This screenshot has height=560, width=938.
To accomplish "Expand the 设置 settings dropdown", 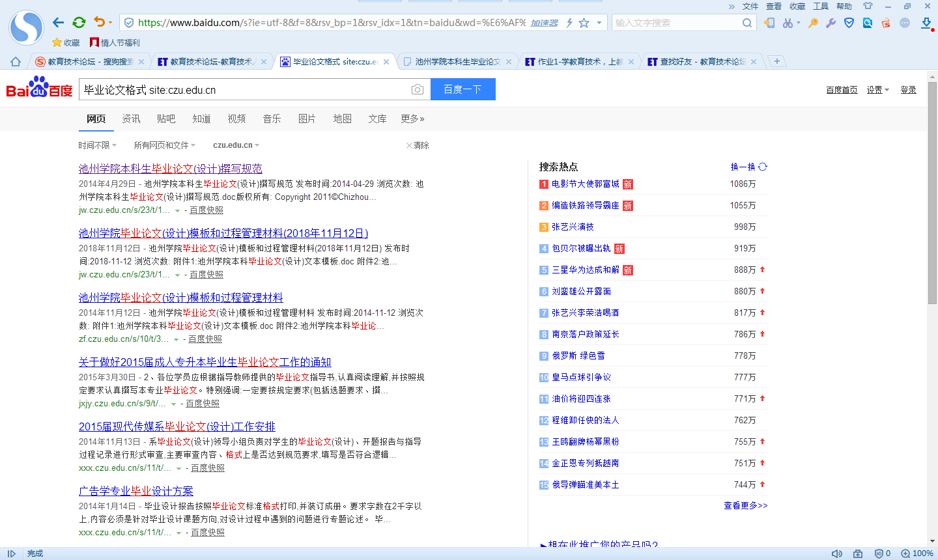I will [x=877, y=90].
